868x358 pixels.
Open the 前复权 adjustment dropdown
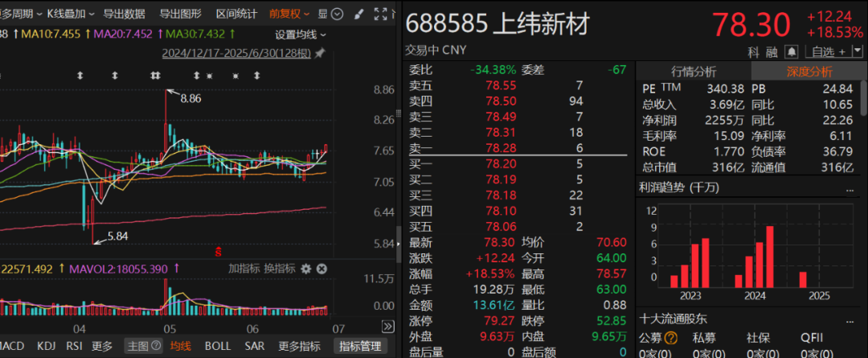[289, 14]
